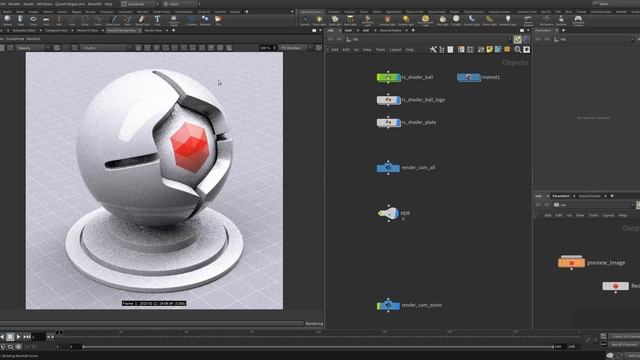Create a Spot Light from the shelf

click(x=335, y=20)
